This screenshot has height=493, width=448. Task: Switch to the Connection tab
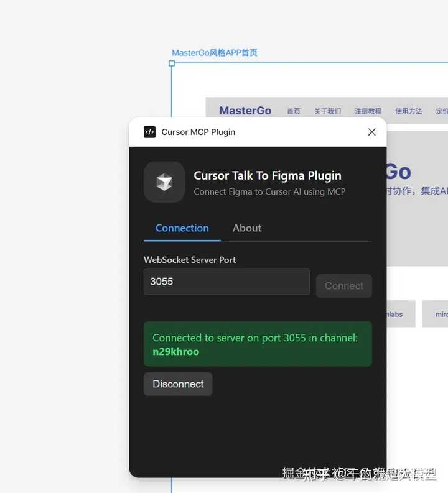[x=182, y=228]
